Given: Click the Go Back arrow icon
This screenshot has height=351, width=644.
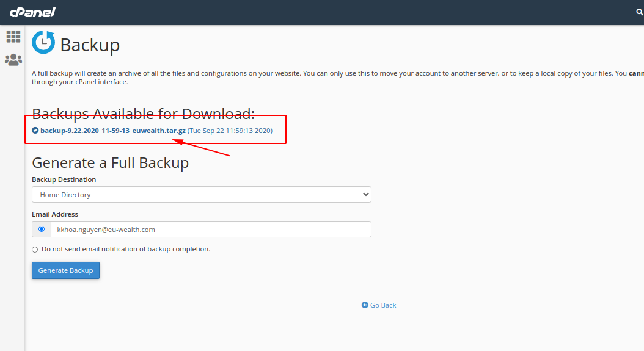Looking at the screenshot, I should [365, 305].
